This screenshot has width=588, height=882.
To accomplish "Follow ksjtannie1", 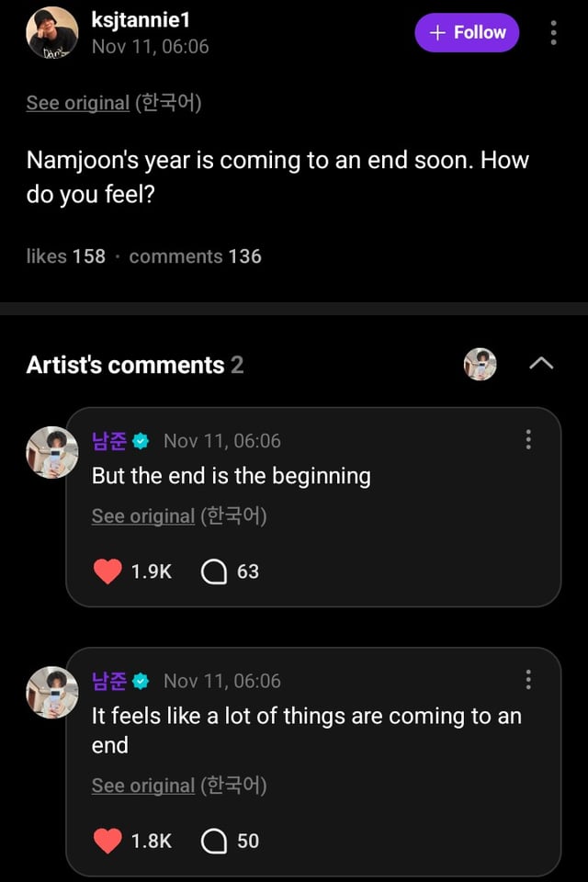I will point(467,33).
